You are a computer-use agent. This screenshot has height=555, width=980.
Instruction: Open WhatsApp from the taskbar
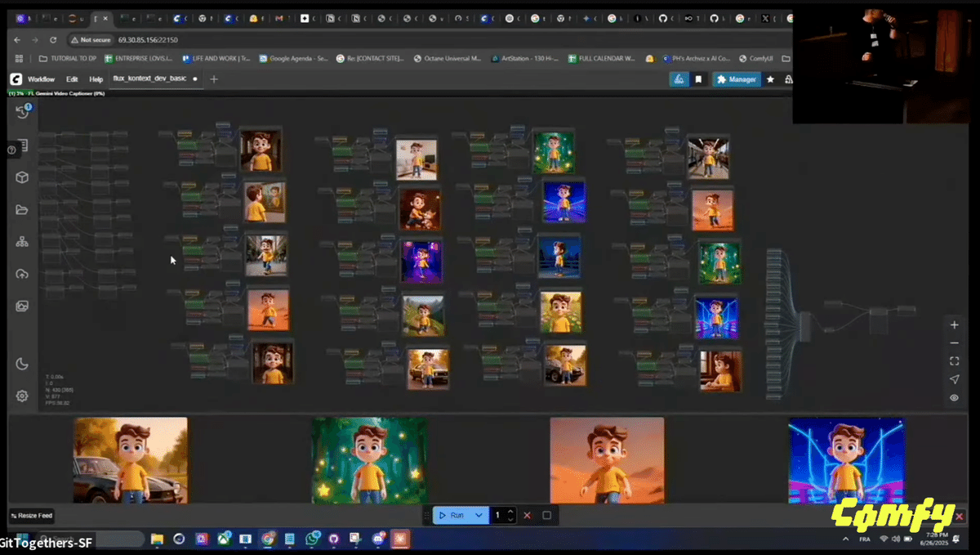point(312,539)
